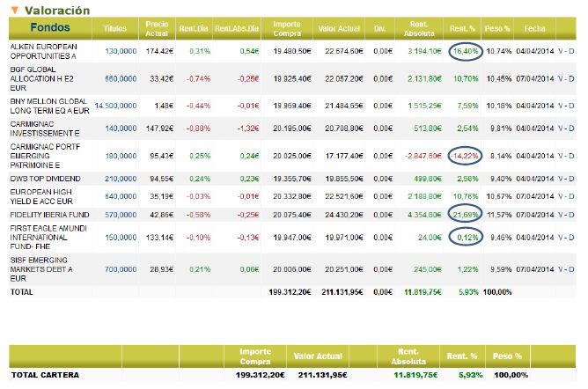
Task: Open ALKEN EUROPEAN OPPORTUNITIES A fund
Action: tap(43, 51)
